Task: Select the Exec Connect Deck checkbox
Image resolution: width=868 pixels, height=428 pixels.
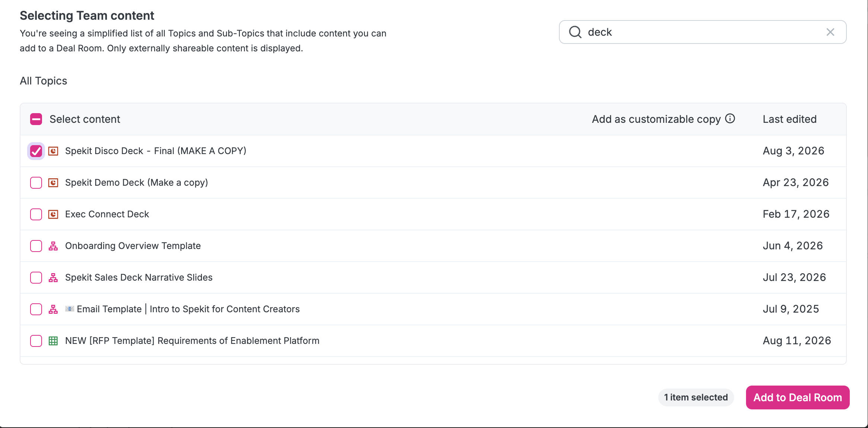Action: (36, 214)
